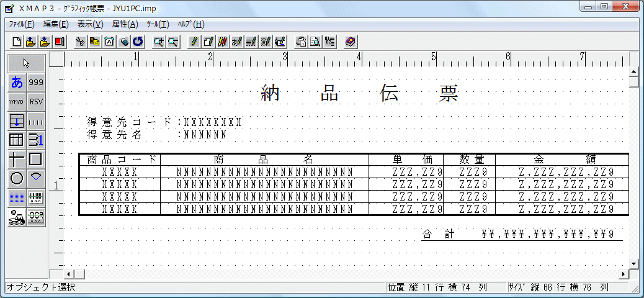Click the 得意先コード label
Image resolution: width=644 pixels, height=298 pixels.
(x=130, y=122)
